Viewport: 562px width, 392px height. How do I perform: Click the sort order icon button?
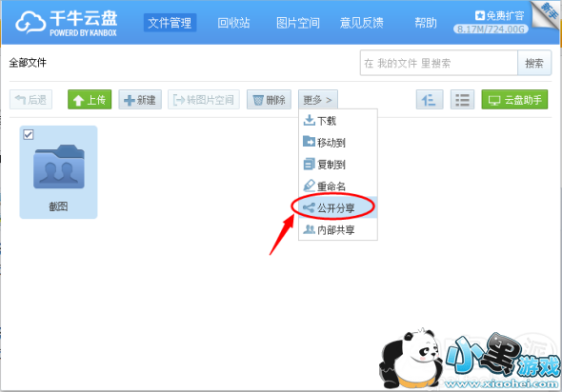pos(430,100)
